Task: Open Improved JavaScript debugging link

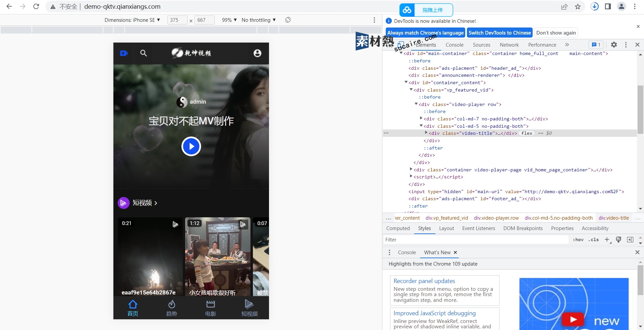Action: point(434,313)
